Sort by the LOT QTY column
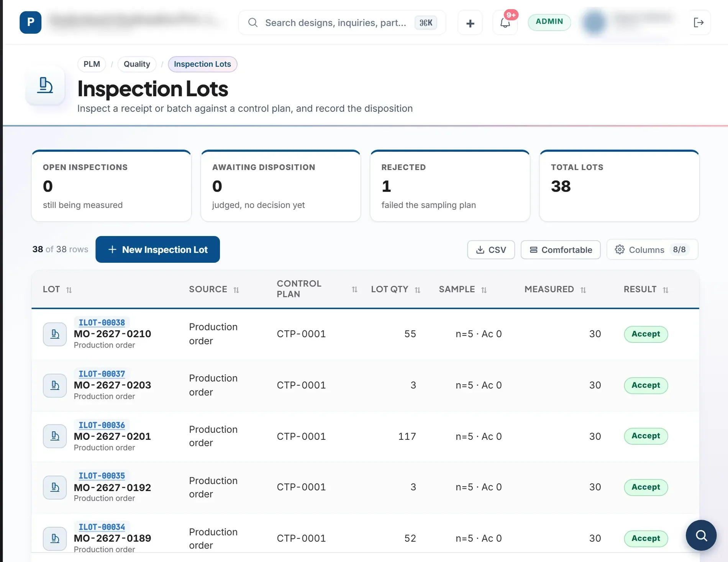This screenshot has height=562, width=728. pyautogui.click(x=396, y=290)
